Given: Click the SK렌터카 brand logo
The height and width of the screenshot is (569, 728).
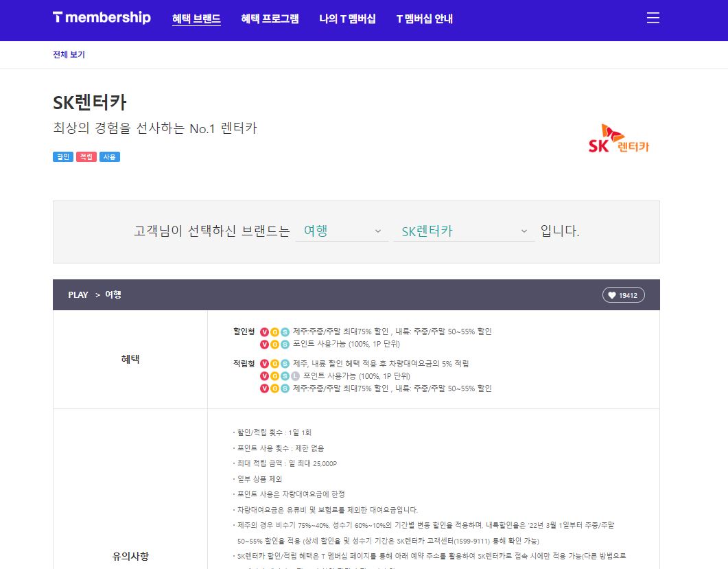Looking at the screenshot, I should pyautogui.click(x=618, y=139).
